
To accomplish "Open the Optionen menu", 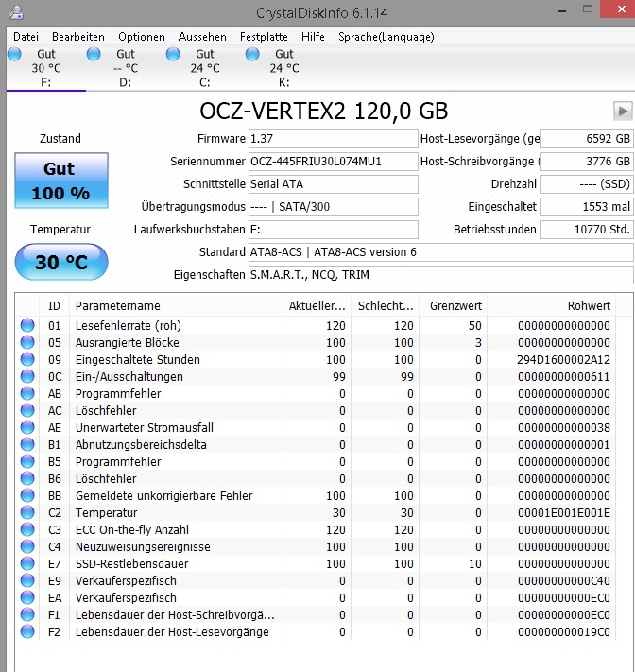I will point(142,37).
